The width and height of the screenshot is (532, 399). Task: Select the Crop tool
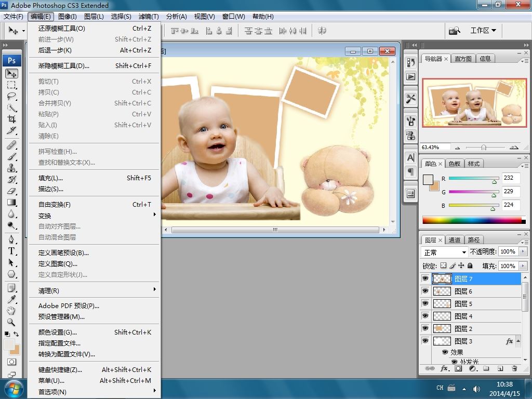point(11,119)
